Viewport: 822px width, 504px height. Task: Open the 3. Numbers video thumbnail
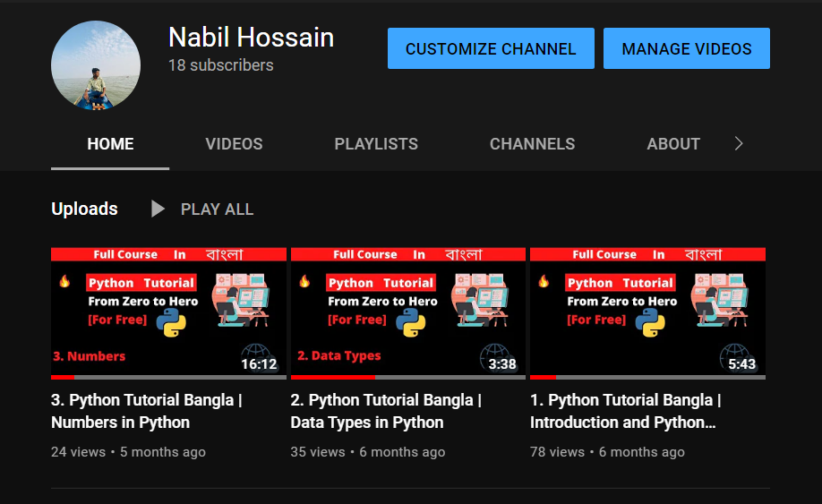(x=168, y=312)
